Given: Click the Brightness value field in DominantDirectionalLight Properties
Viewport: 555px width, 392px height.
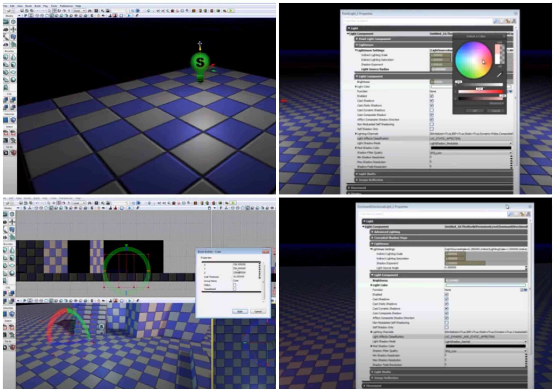Looking at the screenshot, I should click(x=486, y=280).
